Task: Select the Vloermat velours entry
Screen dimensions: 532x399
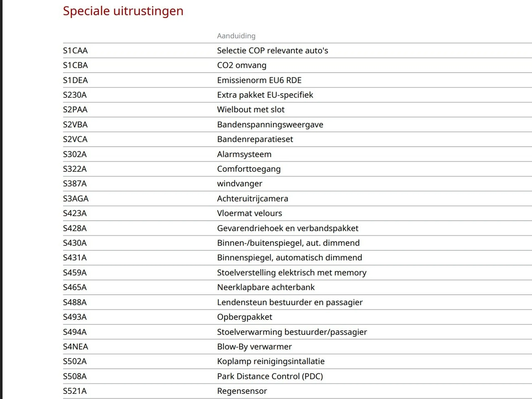Action: click(x=249, y=213)
